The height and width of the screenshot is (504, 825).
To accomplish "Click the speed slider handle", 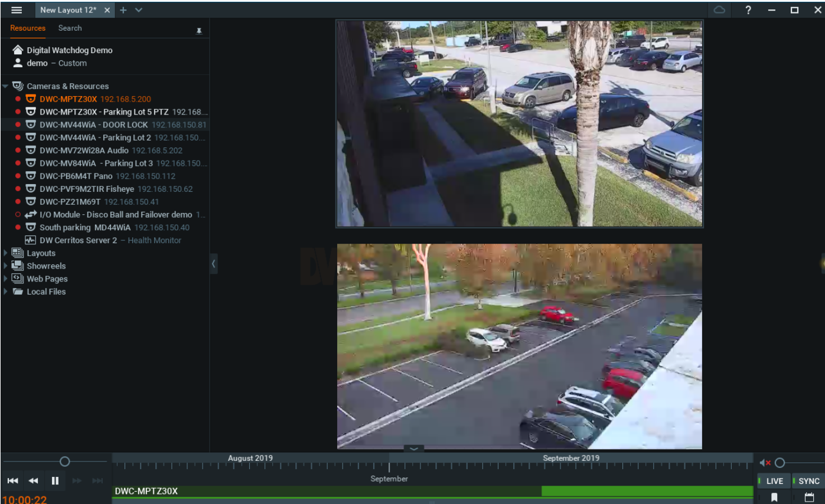I will point(65,462).
